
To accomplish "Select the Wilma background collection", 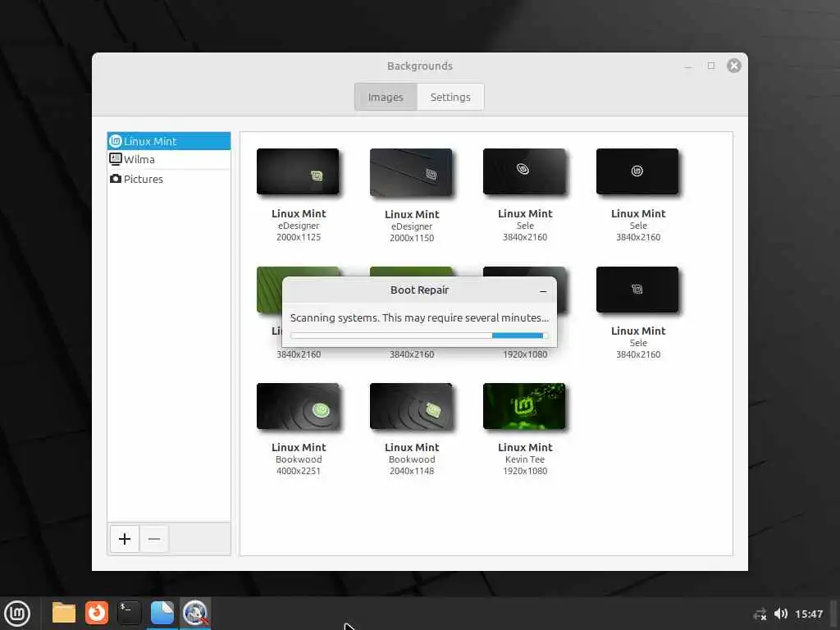I will click(169, 160).
